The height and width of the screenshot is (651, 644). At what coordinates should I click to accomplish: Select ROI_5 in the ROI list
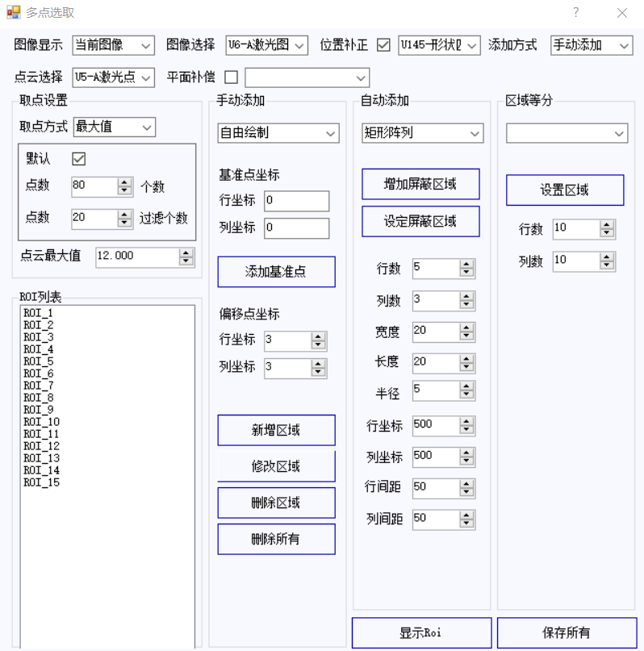(38, 361)
